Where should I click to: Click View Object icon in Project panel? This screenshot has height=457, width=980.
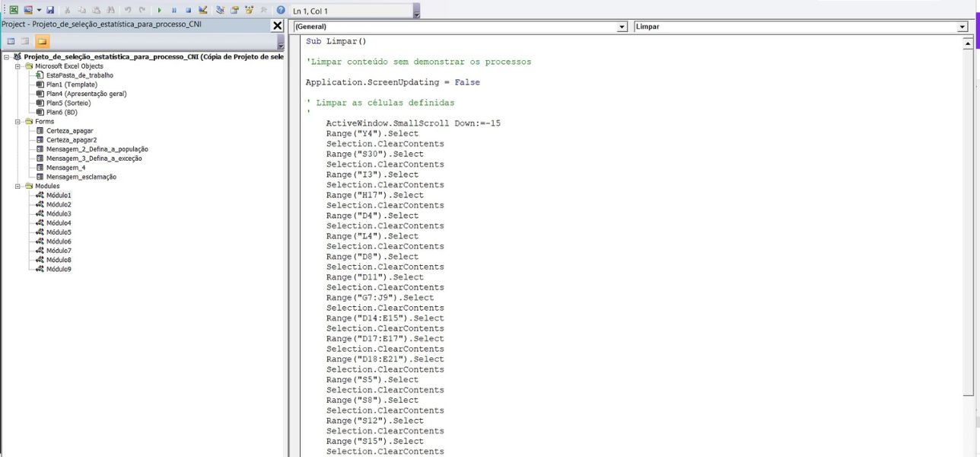[x=25, y=41]
